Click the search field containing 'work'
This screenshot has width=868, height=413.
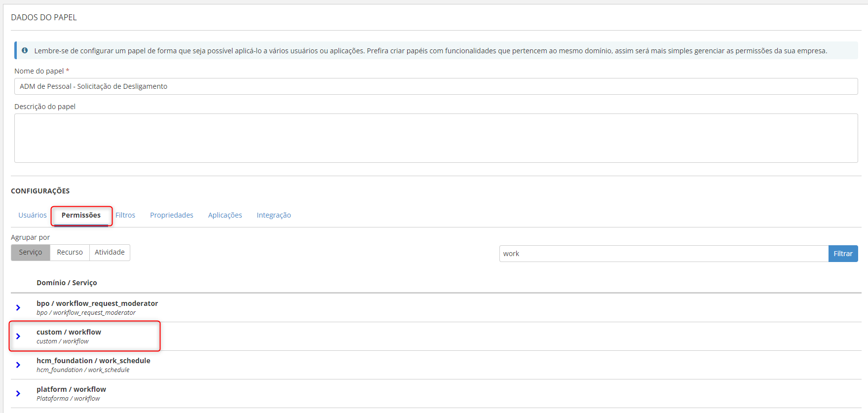pos(663,254)
